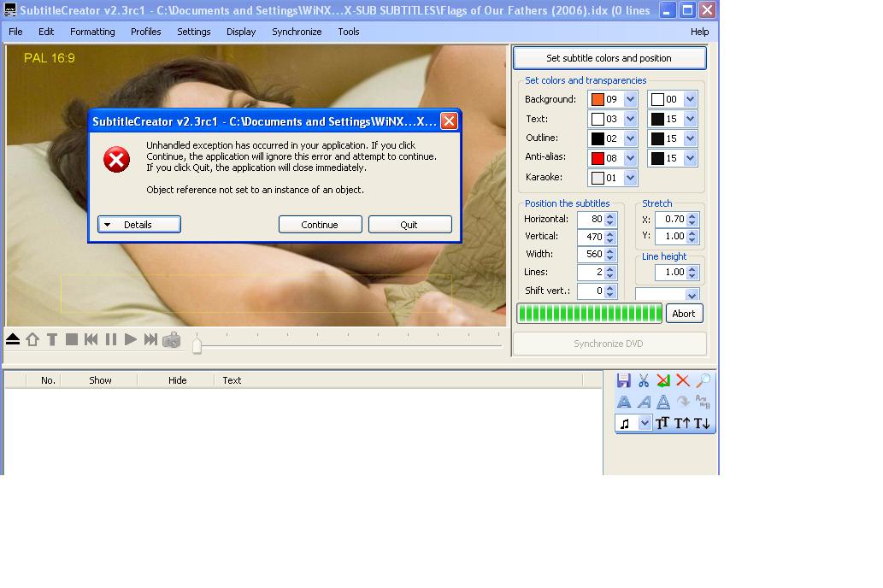Open the Formatting menu
This screenshot has height=588, width=883.
pos(92,32)
